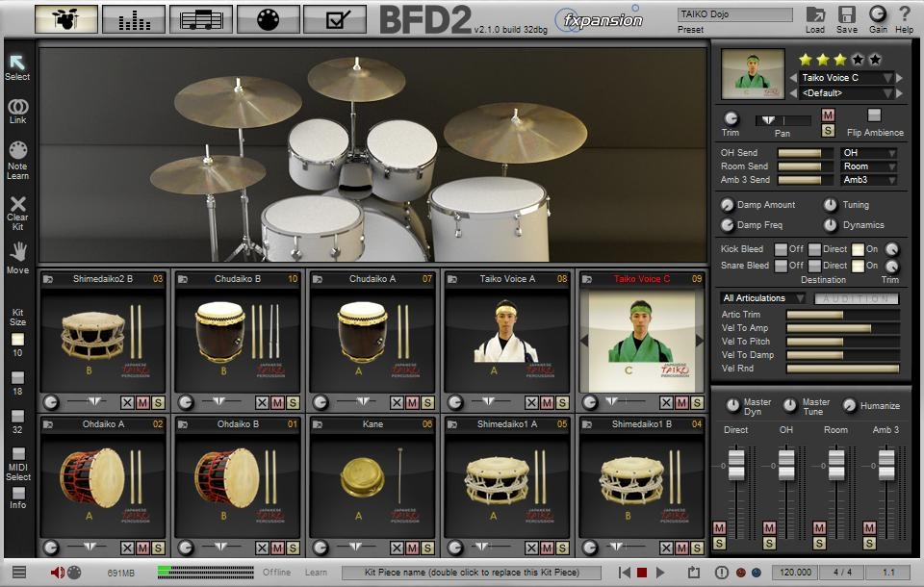
Task: Choose the Select arrow tool
Action: pos(17,62)
